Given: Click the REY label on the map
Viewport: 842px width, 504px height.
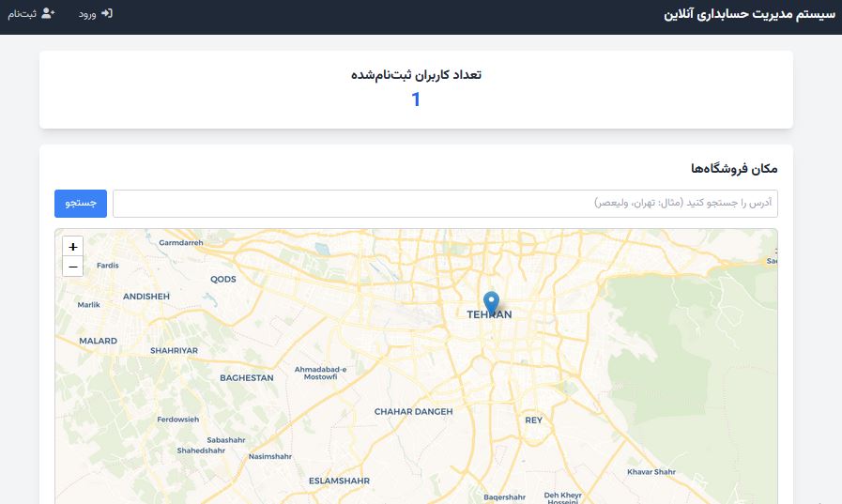Looking at the screenshot, I should 534,420.
